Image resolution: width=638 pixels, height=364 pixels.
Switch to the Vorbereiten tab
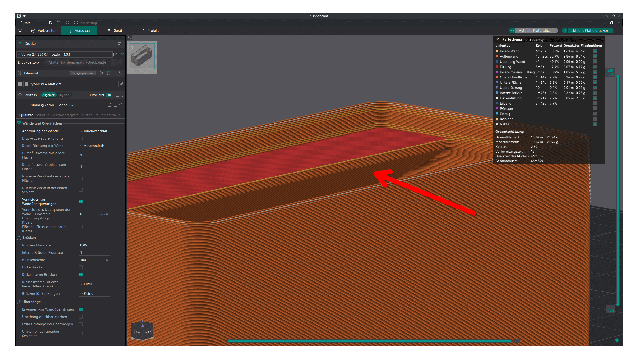[x=44, y=31]
